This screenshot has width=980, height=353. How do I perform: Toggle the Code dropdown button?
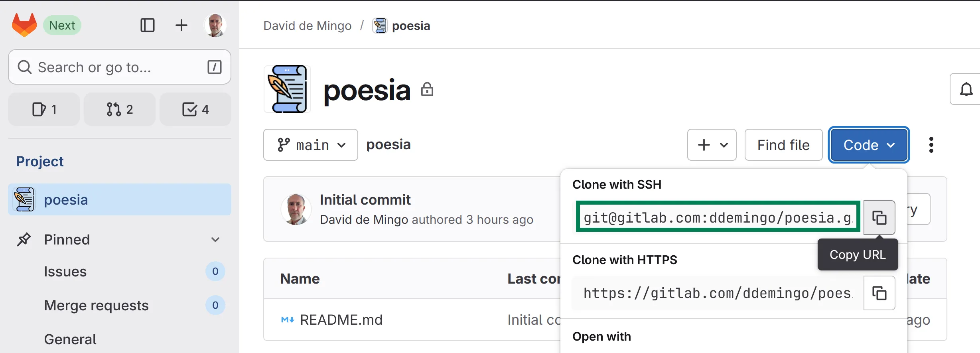pos(869,145)
